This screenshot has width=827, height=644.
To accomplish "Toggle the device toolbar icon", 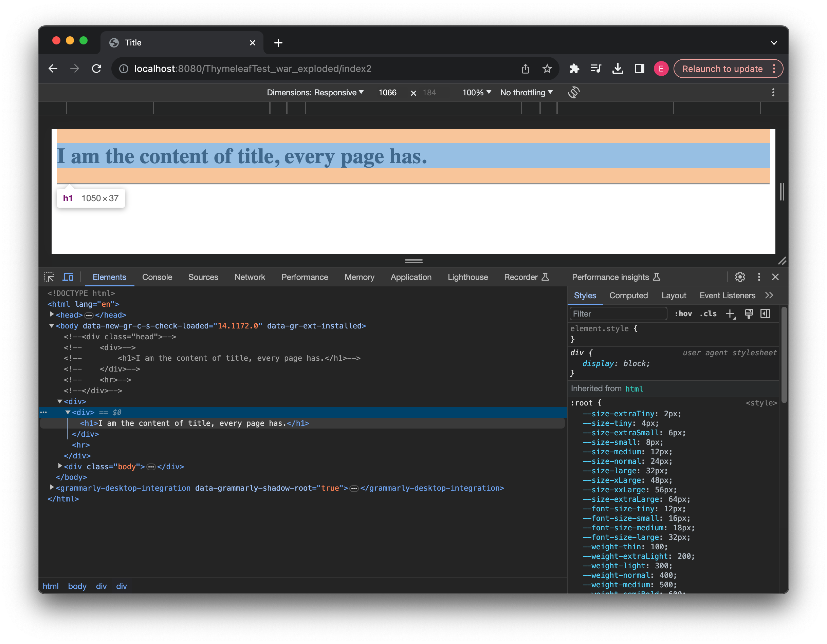I will [x=68, y=277].
